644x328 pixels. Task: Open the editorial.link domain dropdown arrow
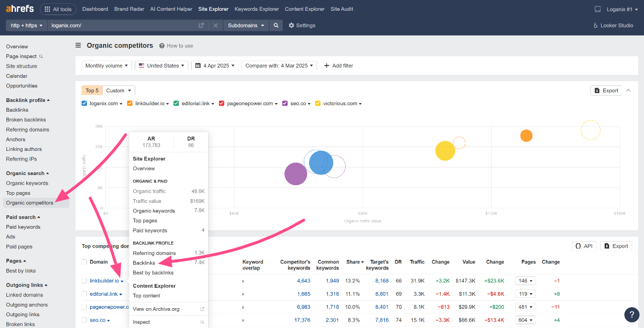[x=121, y=294]
